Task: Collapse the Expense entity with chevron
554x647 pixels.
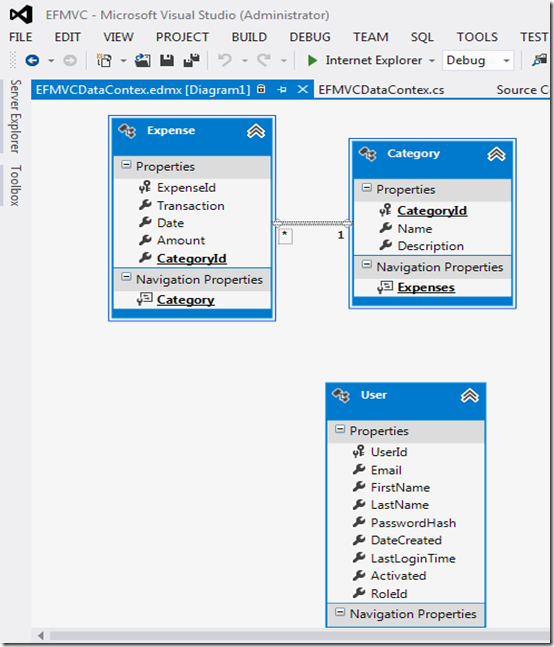Action: coord(256,131)
